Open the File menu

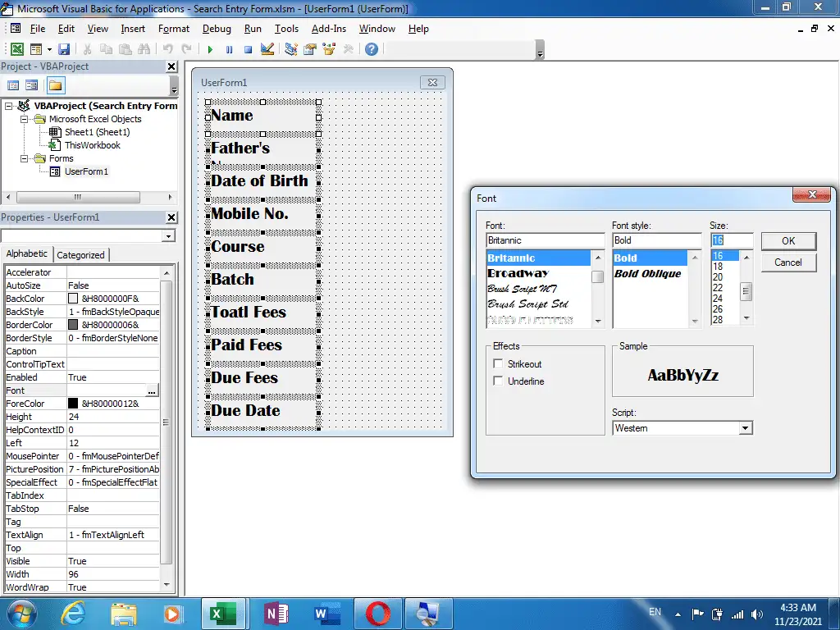coord(38,29)
